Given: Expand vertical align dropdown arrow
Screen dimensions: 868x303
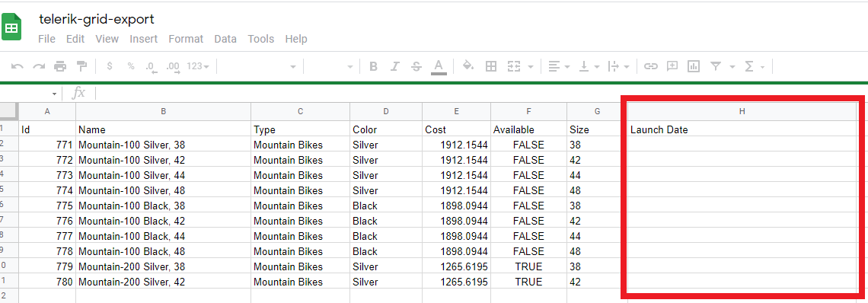Looking at the screenshot, I should click(x=597, y=67).
